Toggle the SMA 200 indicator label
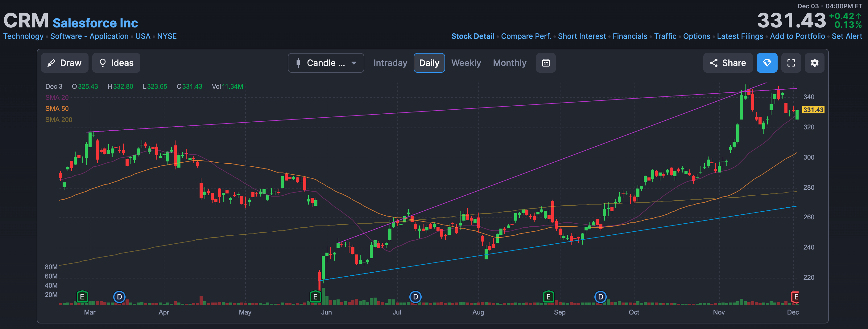This screenshot has width=868, height=329. coord(59,120)
